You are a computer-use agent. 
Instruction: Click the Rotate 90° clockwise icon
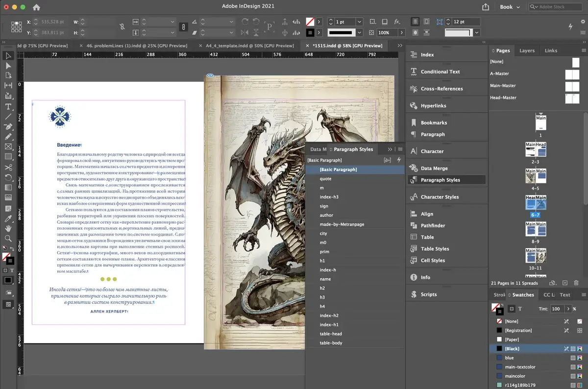245,22
